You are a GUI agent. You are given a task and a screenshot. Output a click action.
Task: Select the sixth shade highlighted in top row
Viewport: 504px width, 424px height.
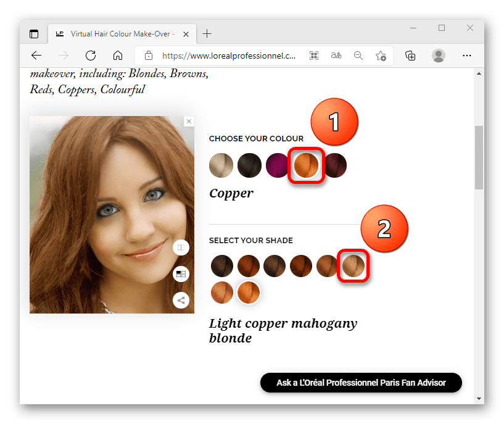(x=353, y=266)
